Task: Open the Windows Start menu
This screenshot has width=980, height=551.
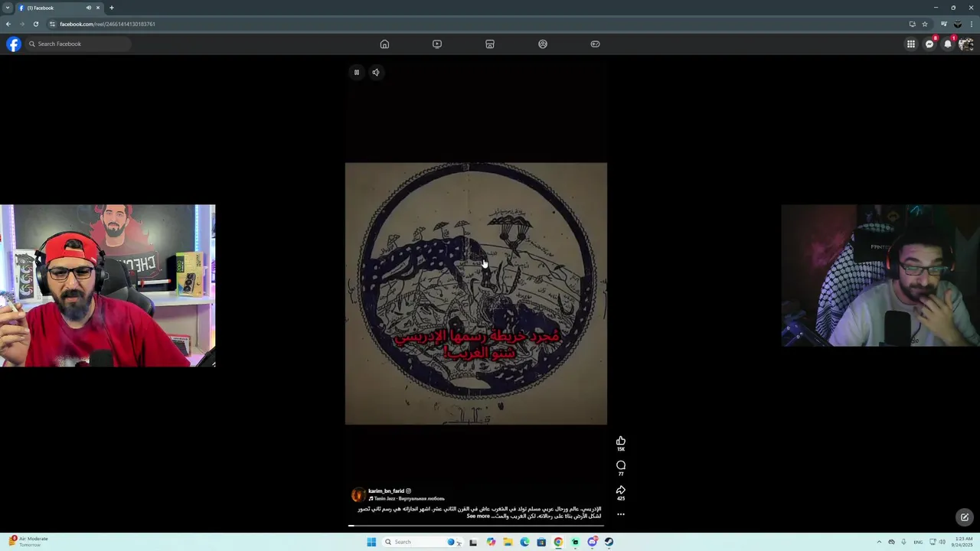Action: point(371,542)
